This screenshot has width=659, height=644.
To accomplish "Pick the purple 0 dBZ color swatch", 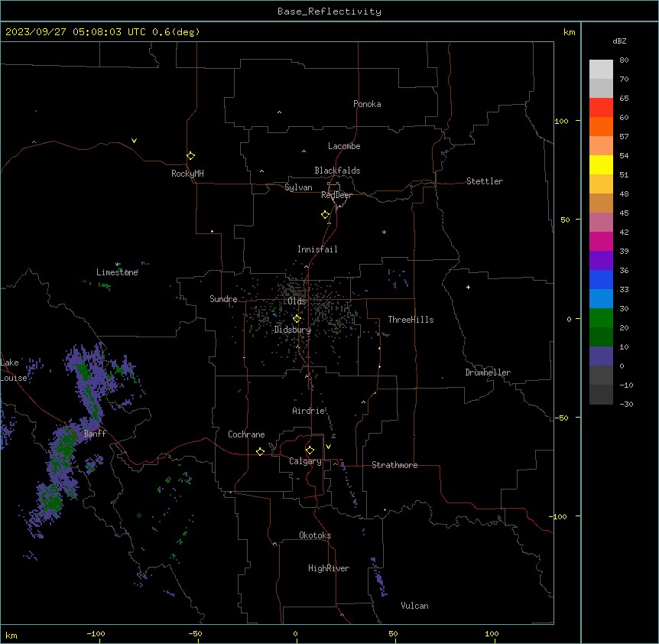I will tap(601, 356).
